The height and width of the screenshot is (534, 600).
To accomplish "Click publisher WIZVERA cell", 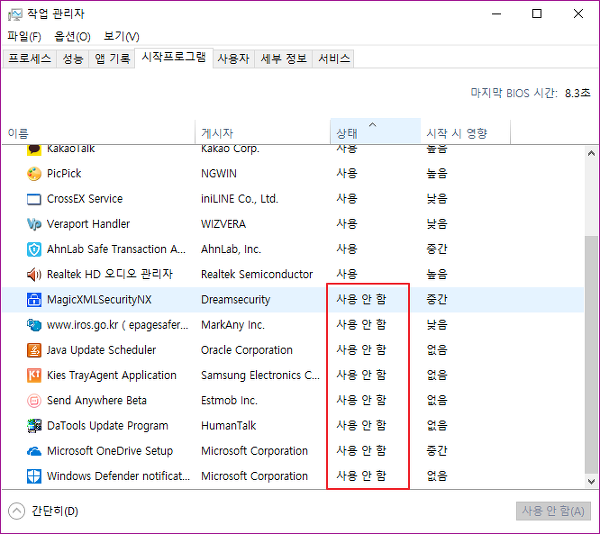I will click(x=223, y=224).
